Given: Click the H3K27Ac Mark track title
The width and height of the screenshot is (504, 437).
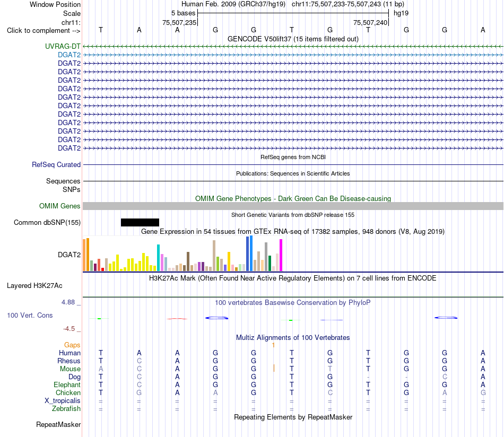Looking at the screenshot, I should click(293, 278).
